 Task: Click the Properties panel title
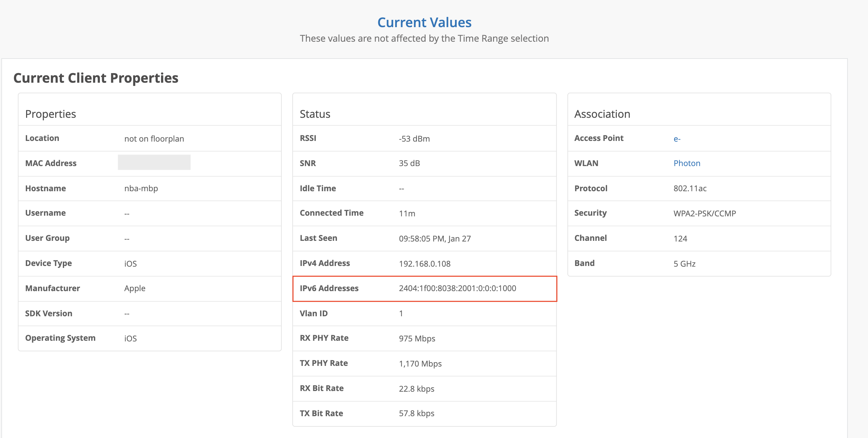click(51, 114)
